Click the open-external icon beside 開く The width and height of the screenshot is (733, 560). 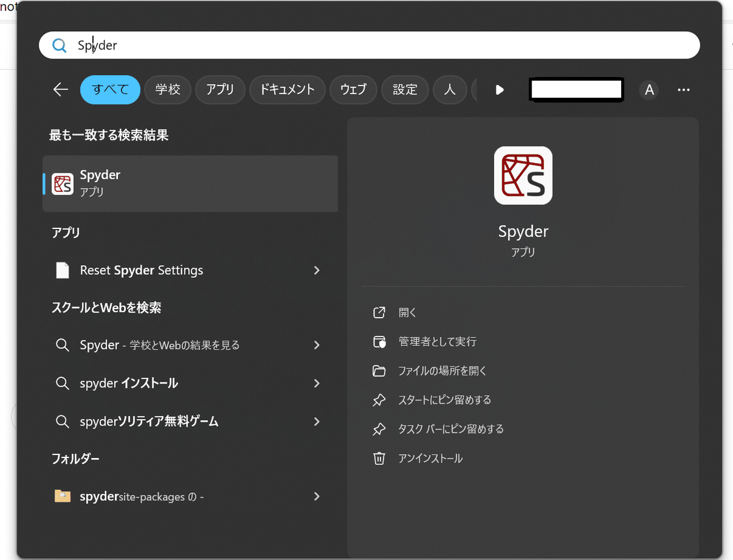(379, 313)
